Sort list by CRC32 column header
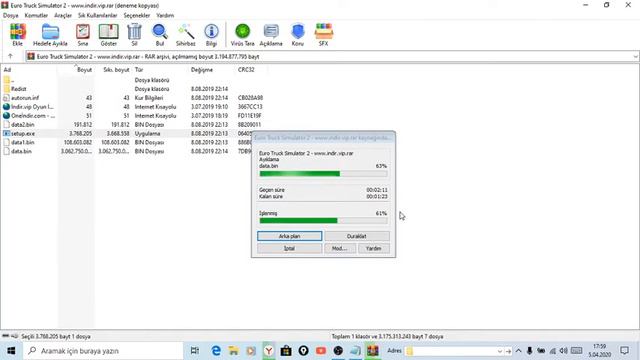 click(246, 70)
